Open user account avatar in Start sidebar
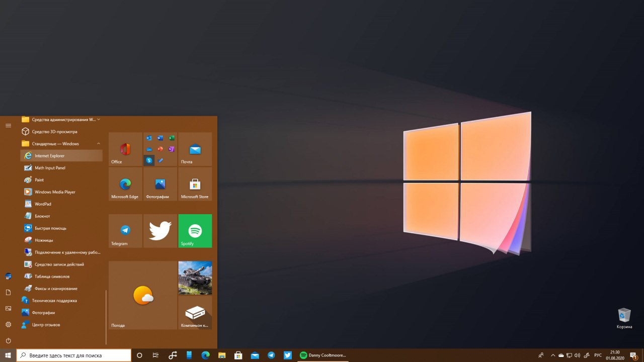Image resolution: width=644 pixels, height=362 pixels. coord(8,276)
